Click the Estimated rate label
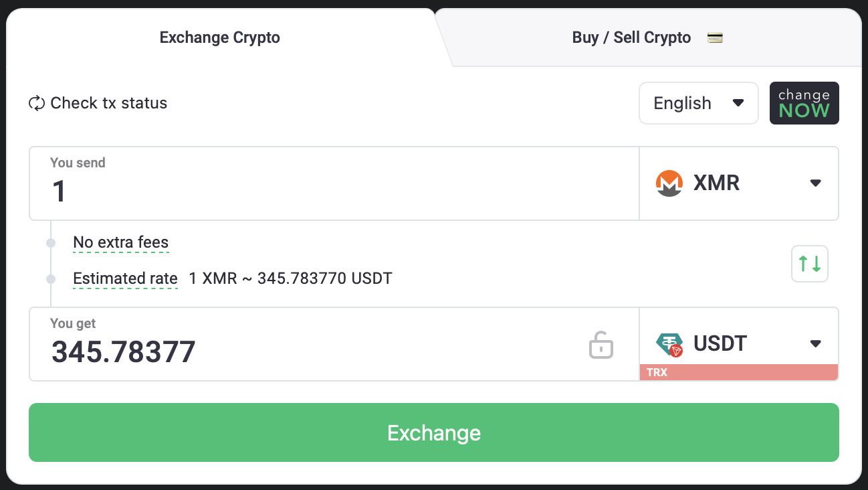 tap(125, 278)
